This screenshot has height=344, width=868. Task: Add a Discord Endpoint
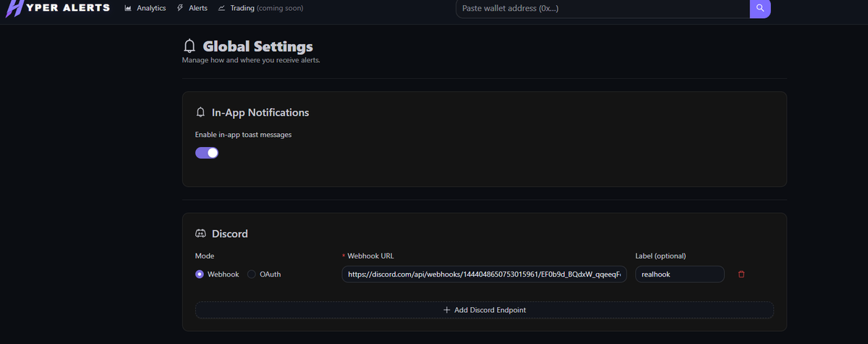pyautogui.click(x=485, y=310)
